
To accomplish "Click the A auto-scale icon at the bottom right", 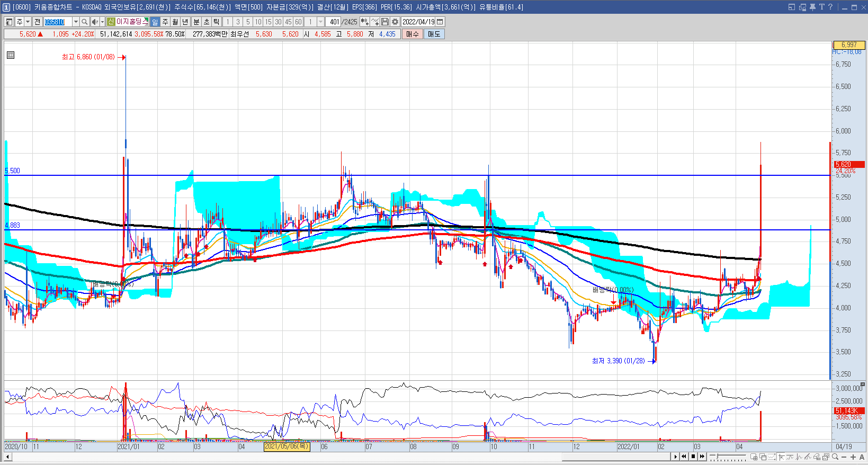I will click(862, 457).
